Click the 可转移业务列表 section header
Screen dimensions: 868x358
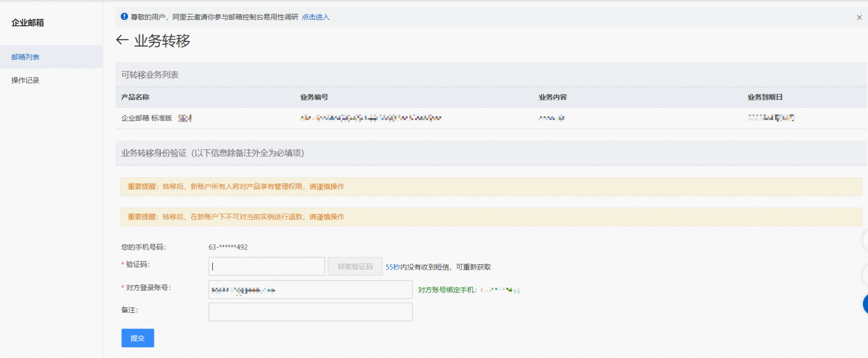coord(150,75)
